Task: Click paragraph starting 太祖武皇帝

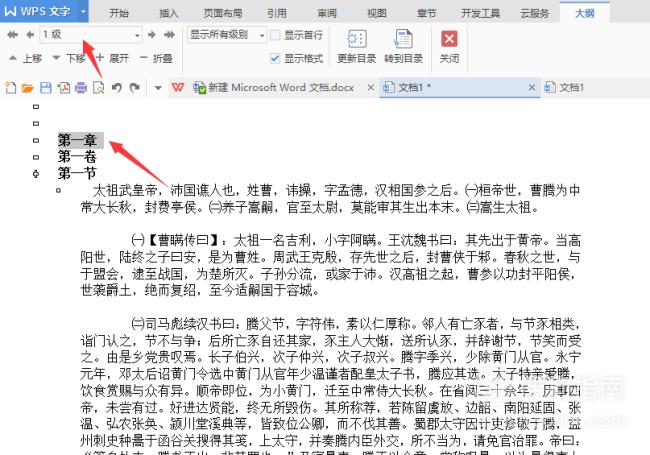Action: (330, 199)
